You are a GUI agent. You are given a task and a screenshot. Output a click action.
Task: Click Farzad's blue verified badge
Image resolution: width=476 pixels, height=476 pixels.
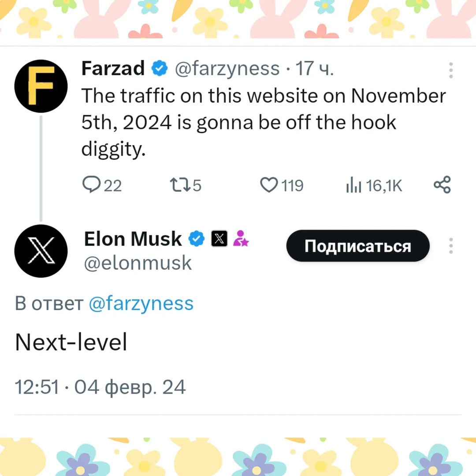point(160,68)
